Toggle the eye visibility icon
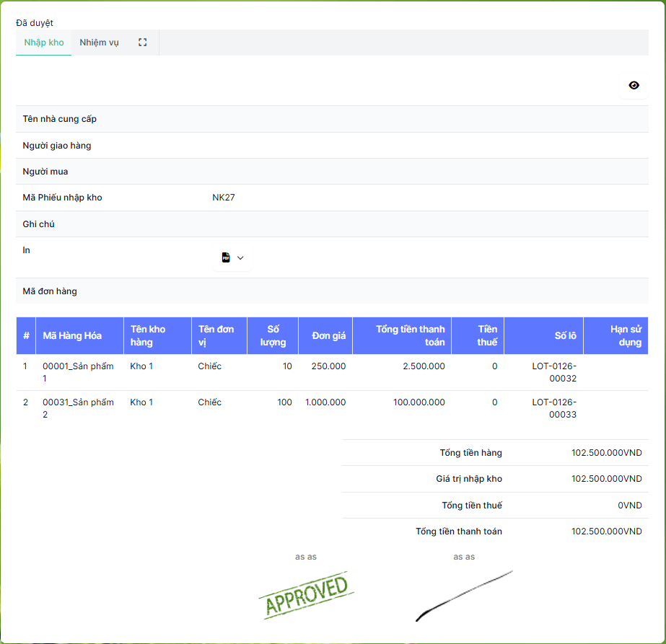Viewport: 666px width, 644px height. 634,85
